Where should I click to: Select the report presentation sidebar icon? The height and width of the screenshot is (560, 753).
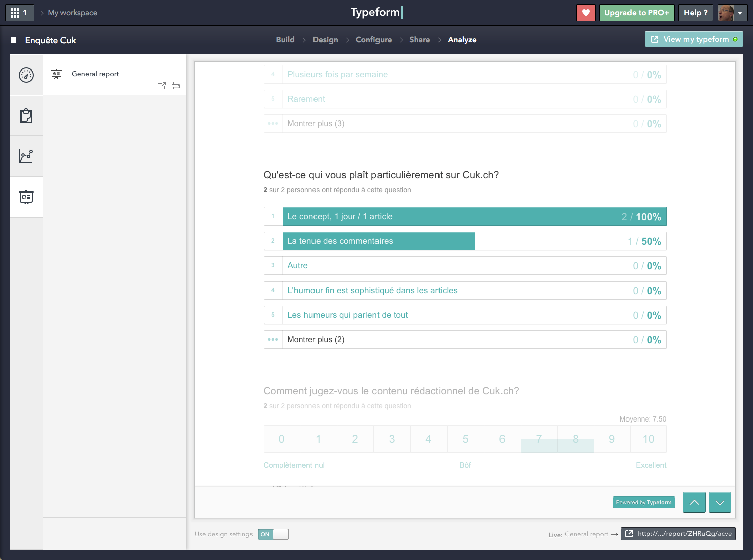(26, 197)
